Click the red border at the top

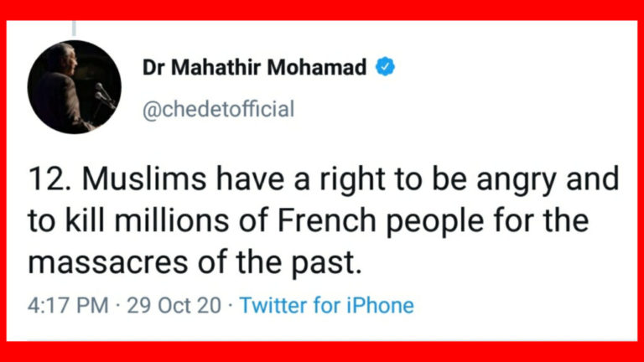click(x=322, y=10)
